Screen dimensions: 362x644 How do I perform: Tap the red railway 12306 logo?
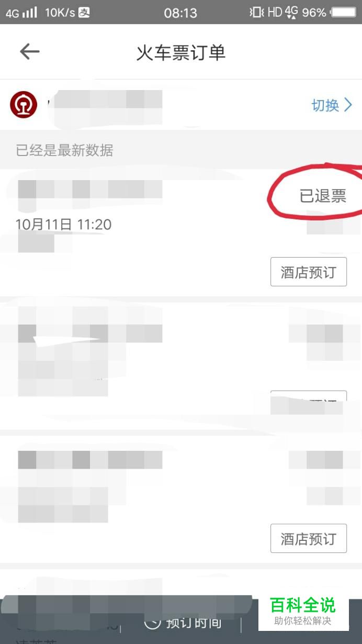[x=24, y=105]
